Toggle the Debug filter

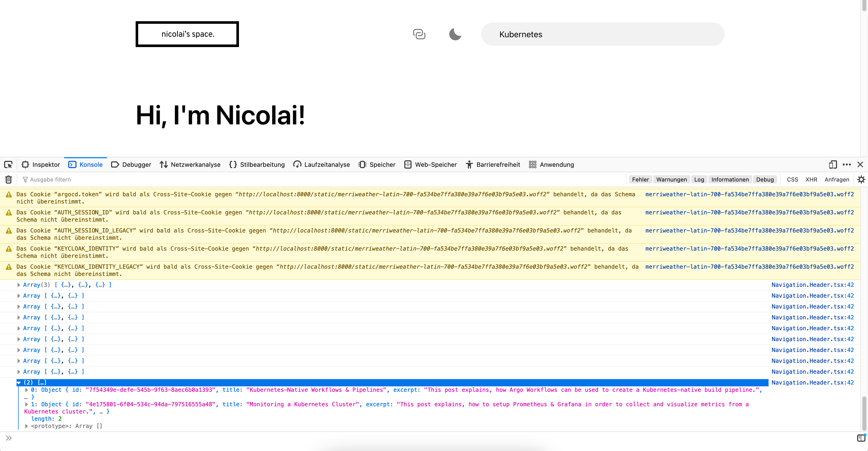(x=765, y=179)
